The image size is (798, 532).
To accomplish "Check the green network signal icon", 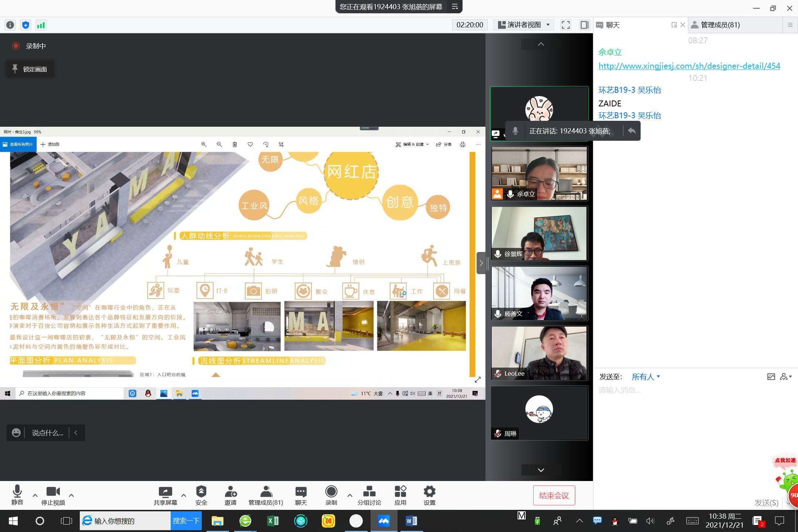I will click(41, 25).
